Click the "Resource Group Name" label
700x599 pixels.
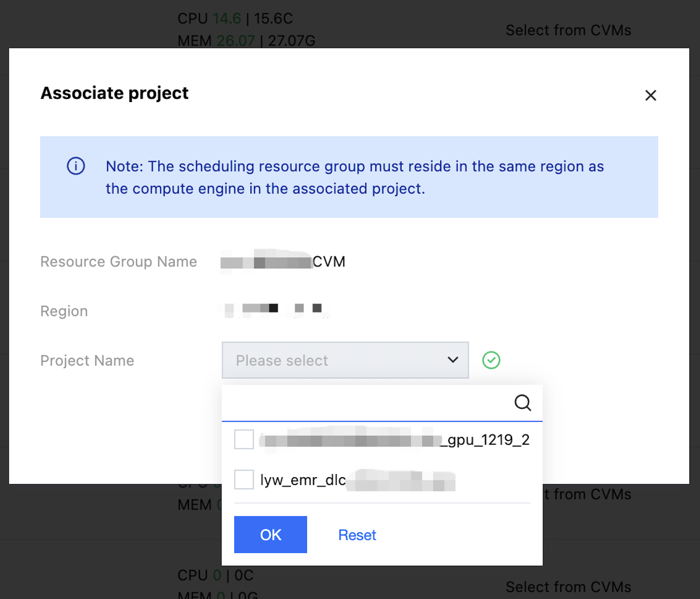point(118,262)
